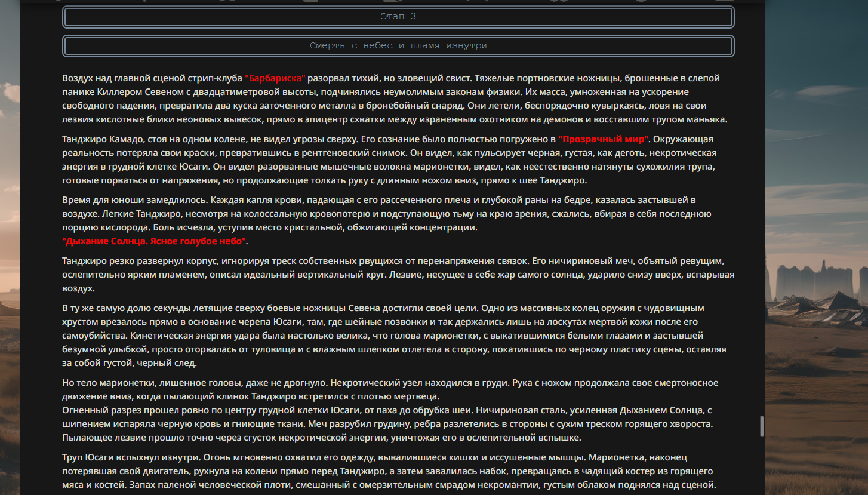Click the line "Но тело марионетки, лишенное головы"
868x495 pixels.
pyautogui.click(x=390, y=389)
